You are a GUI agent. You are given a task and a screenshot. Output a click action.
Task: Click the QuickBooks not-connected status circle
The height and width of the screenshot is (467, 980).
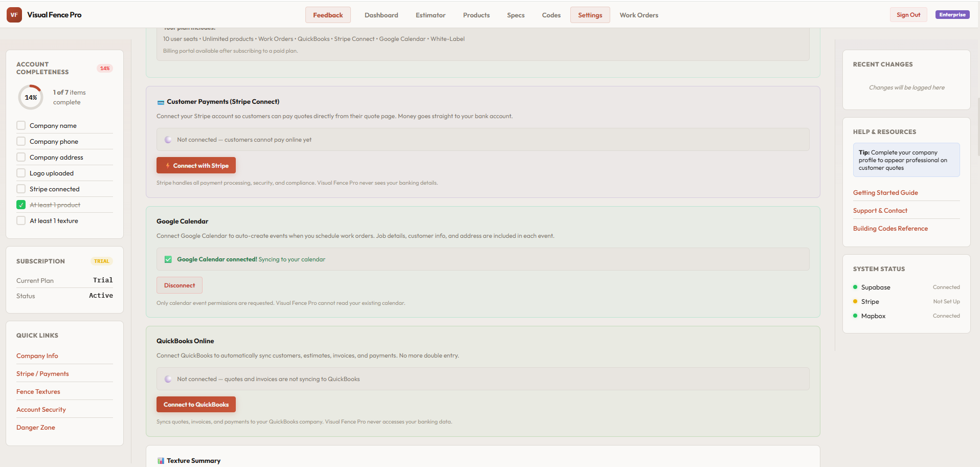pos(168,379)
